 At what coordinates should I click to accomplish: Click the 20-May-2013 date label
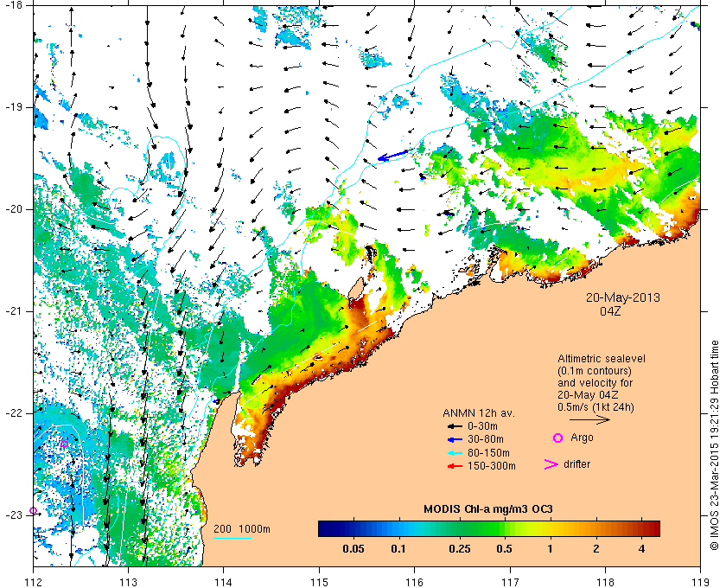pyautogui.click(x=623, y=297)
